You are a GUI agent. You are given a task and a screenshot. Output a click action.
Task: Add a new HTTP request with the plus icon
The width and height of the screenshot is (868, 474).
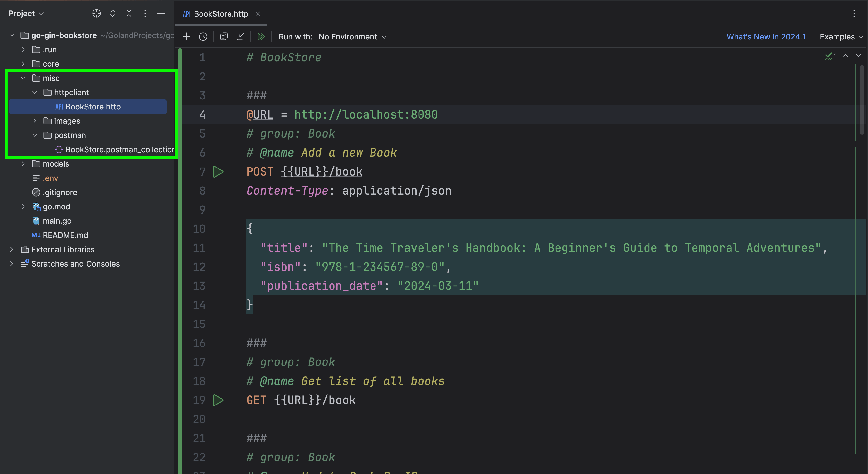tap(186, 36)
